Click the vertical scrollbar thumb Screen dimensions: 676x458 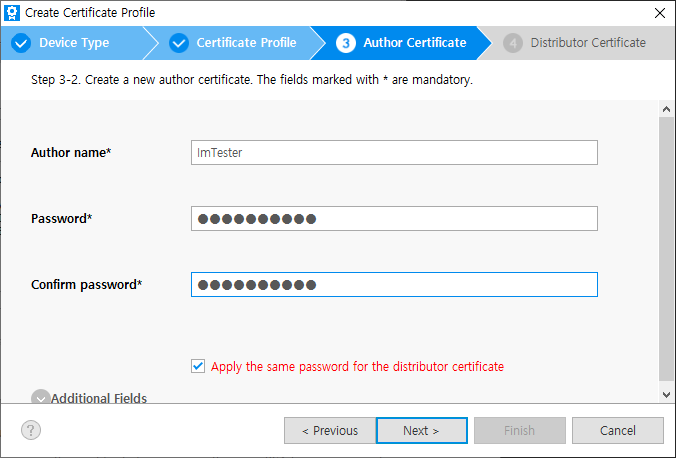666,249
